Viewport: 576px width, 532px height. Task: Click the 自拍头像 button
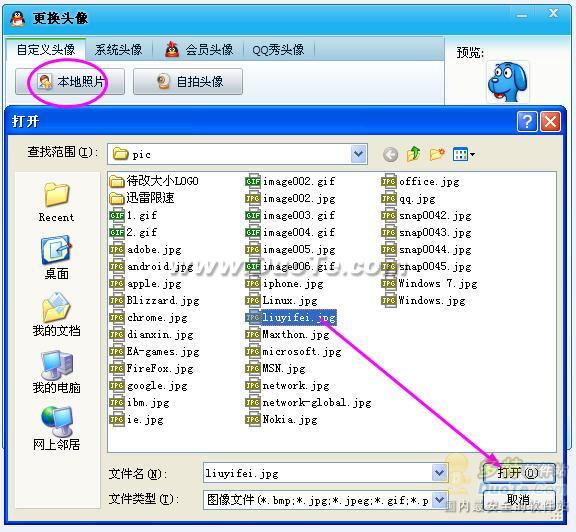pyautogui.click(x=188, y=82)
